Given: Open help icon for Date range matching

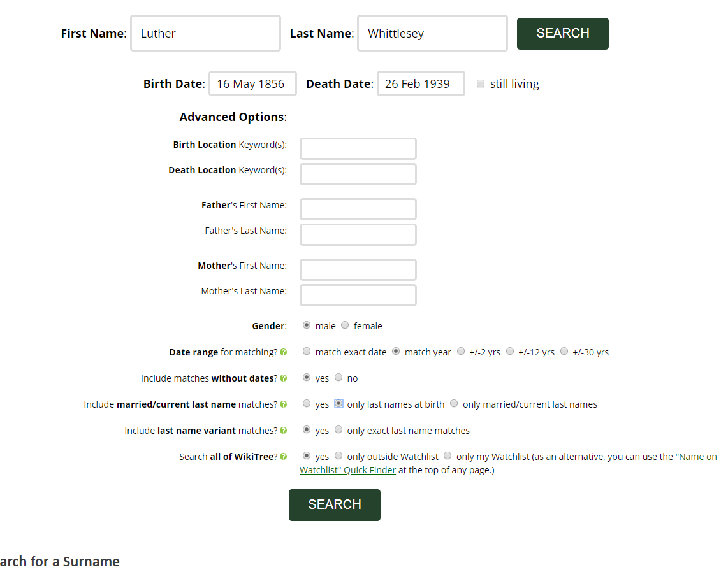Looking at the screenshot, I should [x=283, y=352].
